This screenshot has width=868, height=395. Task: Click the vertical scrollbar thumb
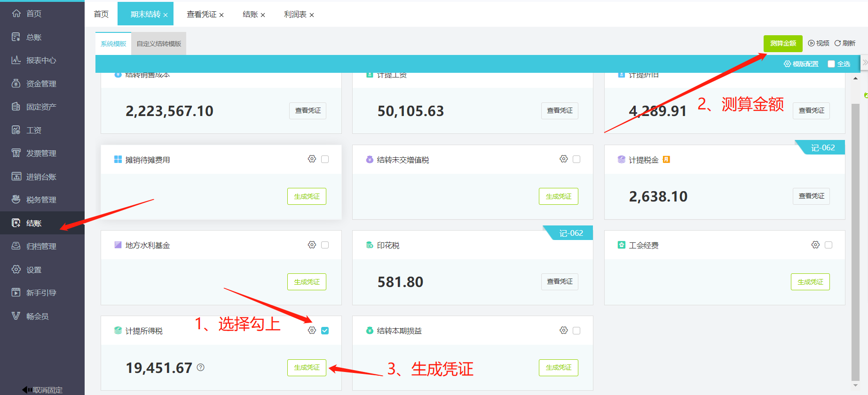(855, 242)
